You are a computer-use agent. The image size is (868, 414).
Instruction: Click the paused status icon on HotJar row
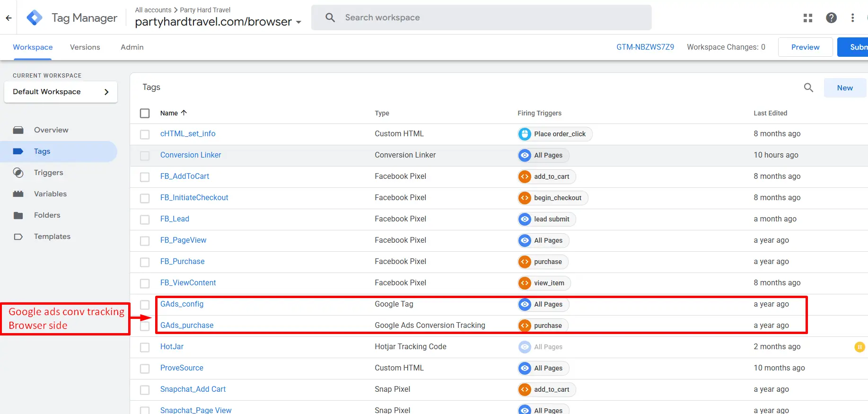pyautogui.click(x=859, y=347)
